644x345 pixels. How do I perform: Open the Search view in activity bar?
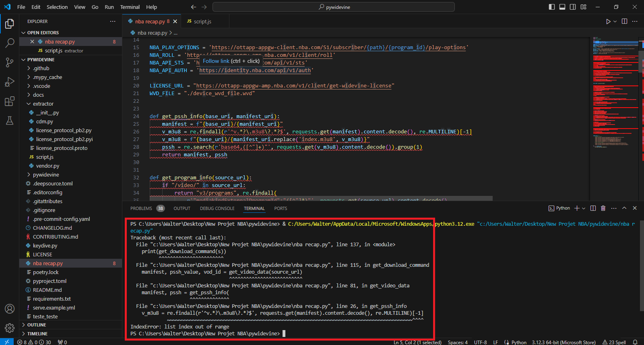pos(10,43)
